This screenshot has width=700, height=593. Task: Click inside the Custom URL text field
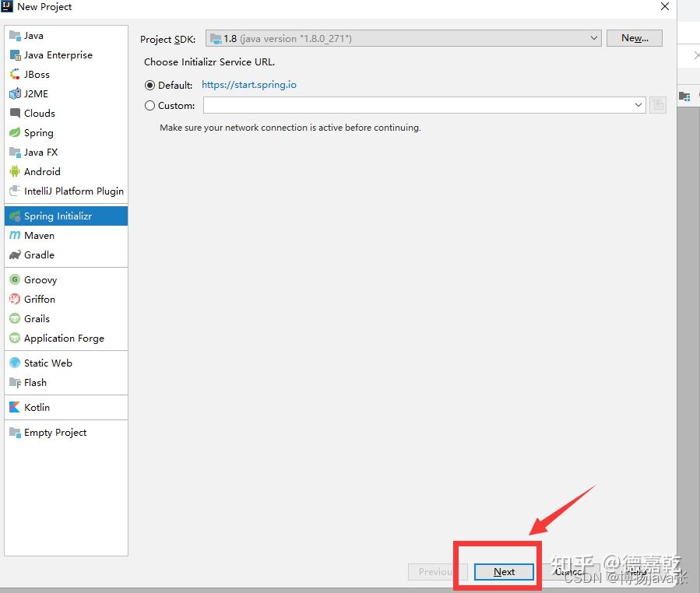pos(417,105)
